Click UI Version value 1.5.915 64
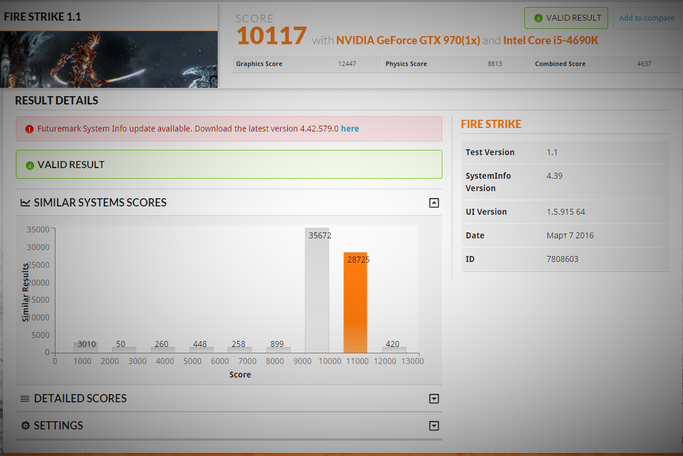The image size is (683, 456). [566, 212]
